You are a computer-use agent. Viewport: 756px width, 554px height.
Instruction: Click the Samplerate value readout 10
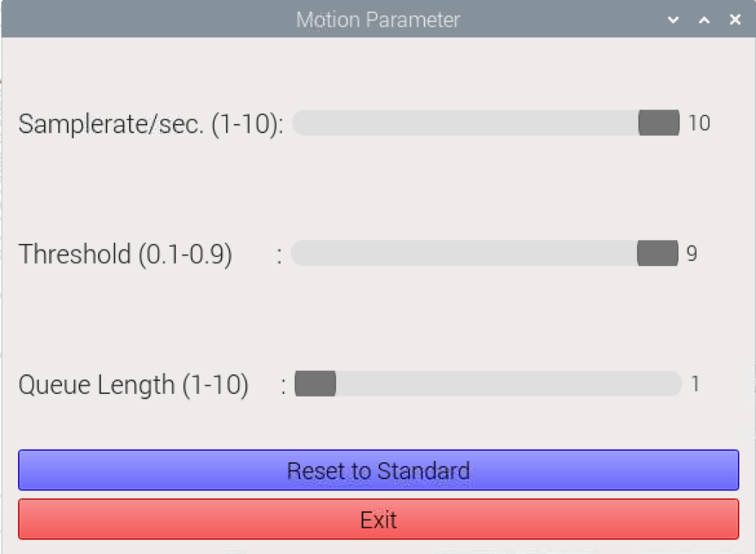[x=699, y=123]
